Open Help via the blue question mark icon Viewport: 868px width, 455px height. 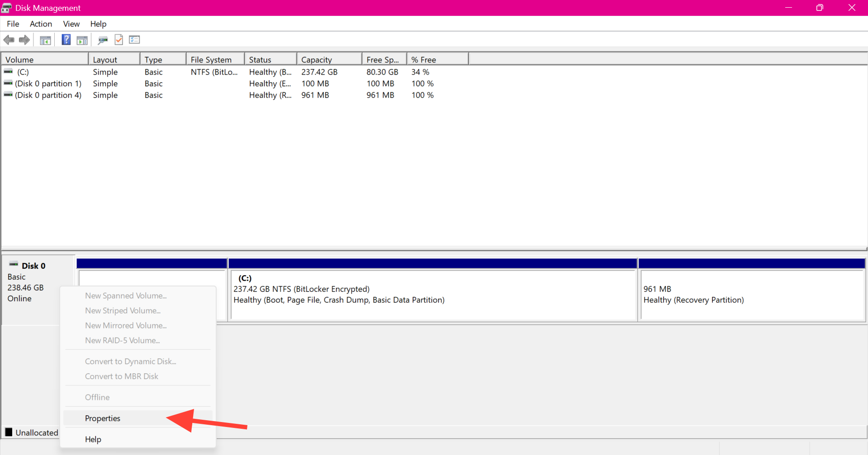coord(66,40)
